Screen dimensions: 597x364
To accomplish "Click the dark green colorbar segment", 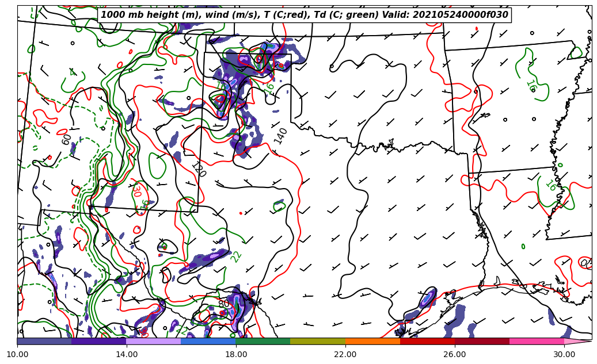I will 263,341.
